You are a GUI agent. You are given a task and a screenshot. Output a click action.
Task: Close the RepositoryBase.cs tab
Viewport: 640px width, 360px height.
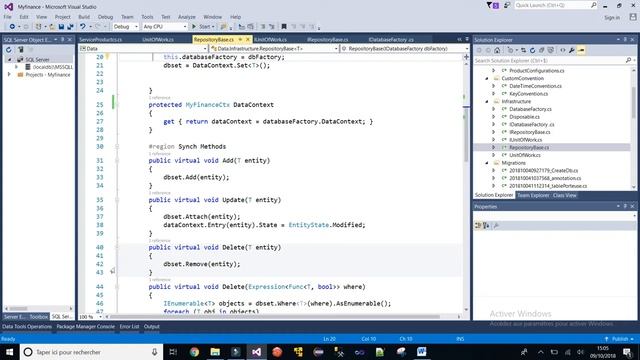(x=248, y=40)
